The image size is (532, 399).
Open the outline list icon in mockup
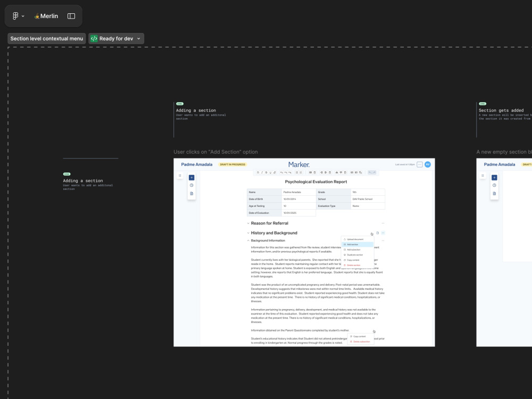[180, 176]
